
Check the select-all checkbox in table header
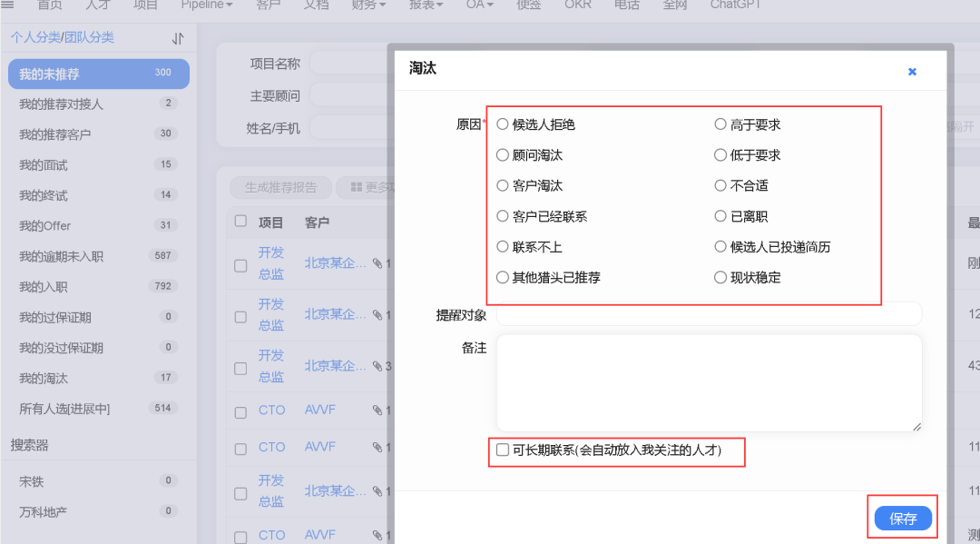[240, 222]
